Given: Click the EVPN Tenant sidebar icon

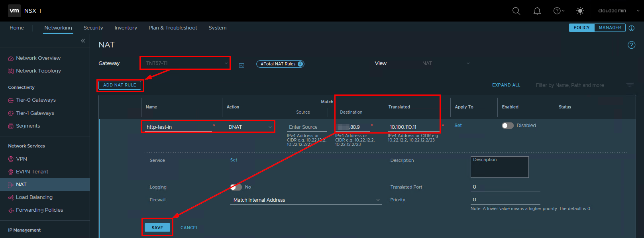Looking at the screenshot, I should [11, 172].
